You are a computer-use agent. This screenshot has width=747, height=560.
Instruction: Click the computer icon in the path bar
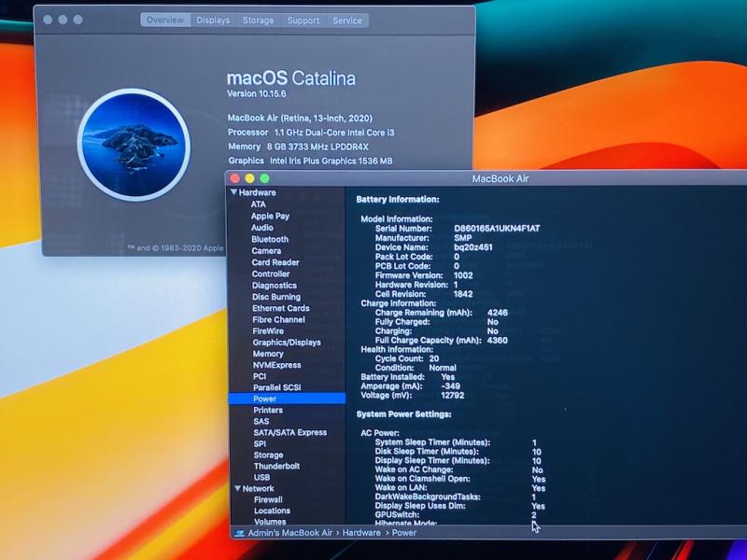[x=240, y=533]
